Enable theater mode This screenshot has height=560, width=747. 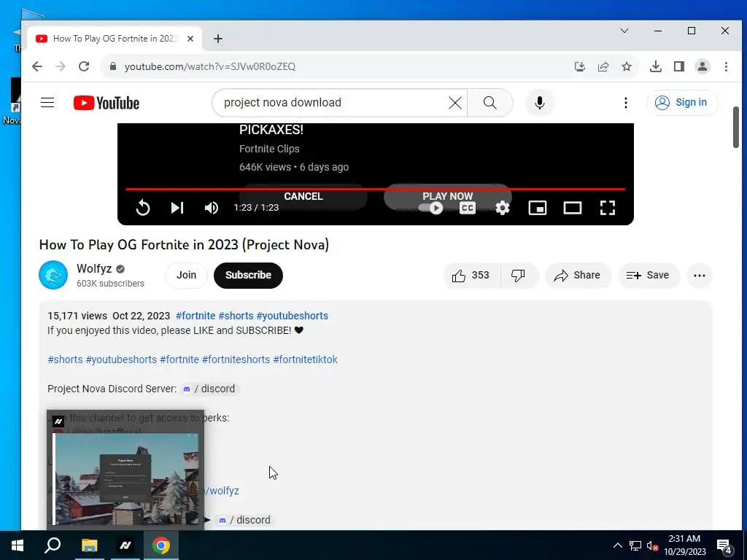coord(572,208)
